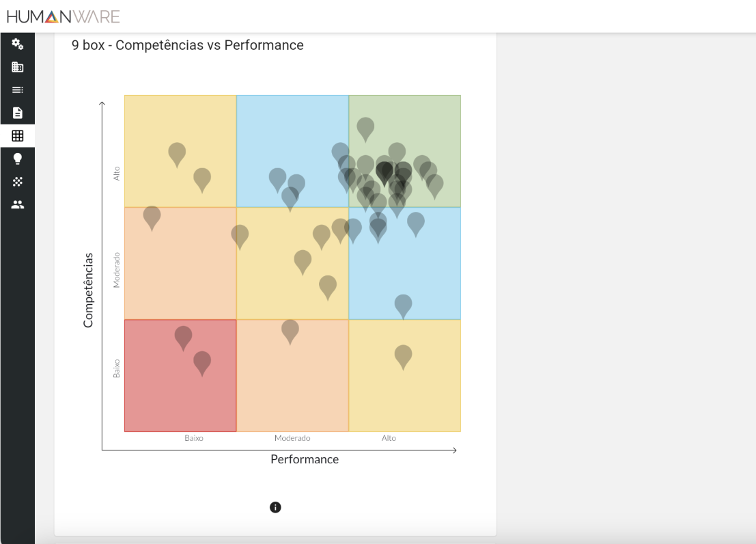Open the people group sidebar icon
756x544 pixels.
pos(18,204)
